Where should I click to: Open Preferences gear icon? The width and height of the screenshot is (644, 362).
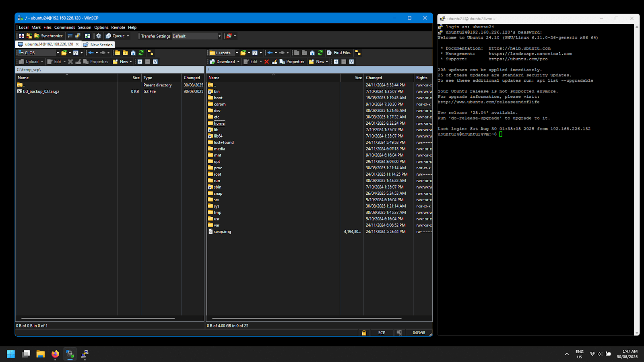click(99, 36)
